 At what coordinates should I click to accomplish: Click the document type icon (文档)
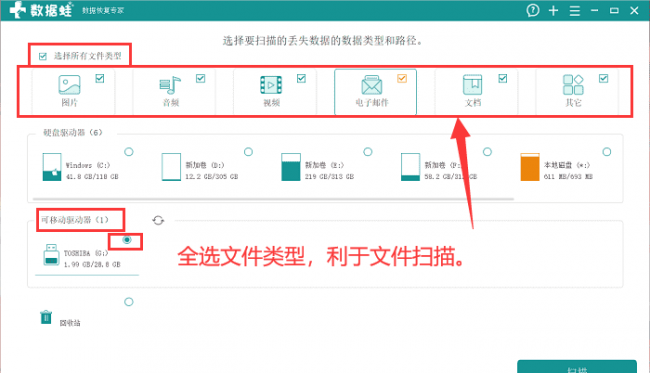click(472, 85)
